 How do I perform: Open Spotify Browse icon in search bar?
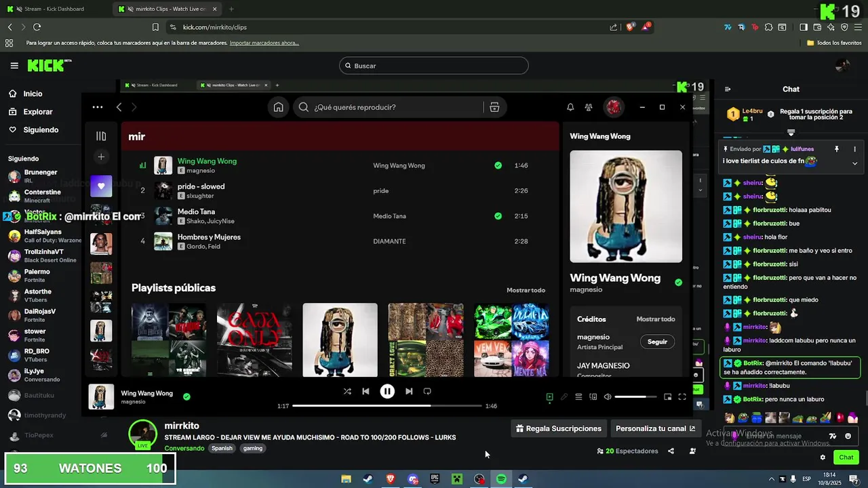click(494, 107)
